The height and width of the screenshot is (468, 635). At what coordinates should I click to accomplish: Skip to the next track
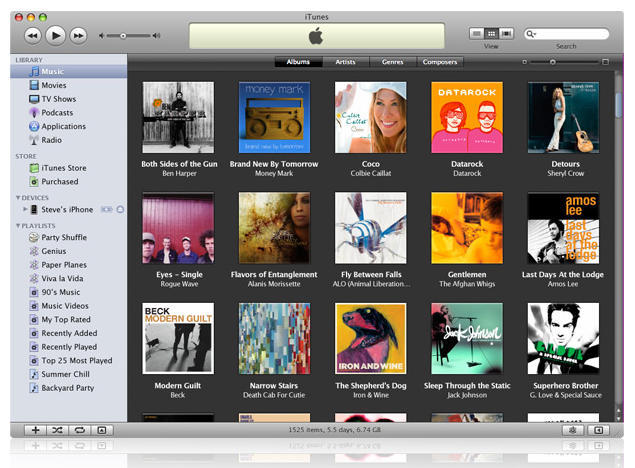tap(78, 35)
